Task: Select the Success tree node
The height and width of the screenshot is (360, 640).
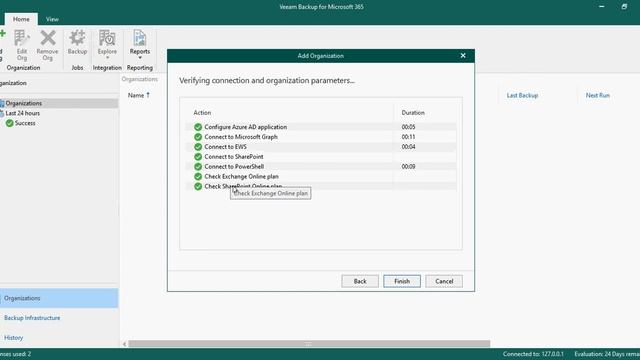Action: click(25, 123)
